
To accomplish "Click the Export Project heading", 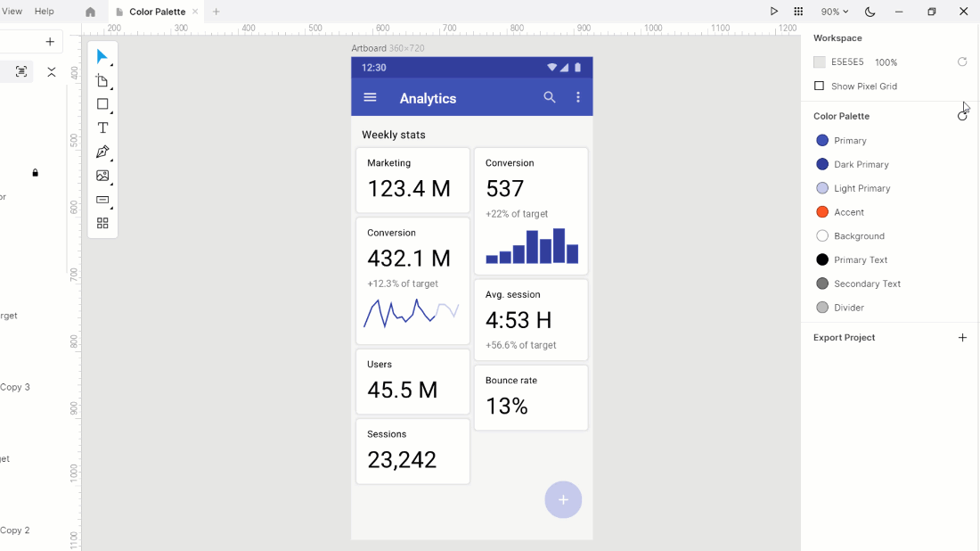I will (x=844, y=338).
